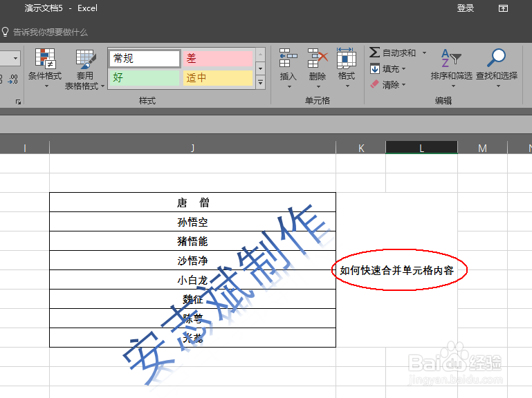Select column J header
This screenshot has height=398, width=532.
(193, 148)
